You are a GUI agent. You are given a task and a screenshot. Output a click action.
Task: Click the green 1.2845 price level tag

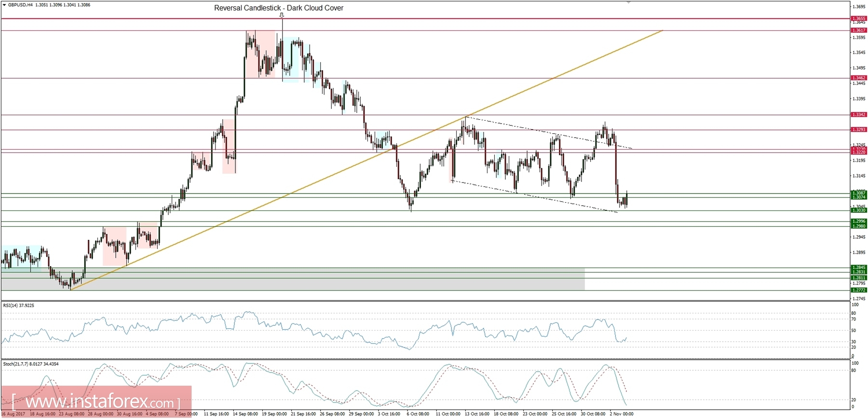(859, 267)
